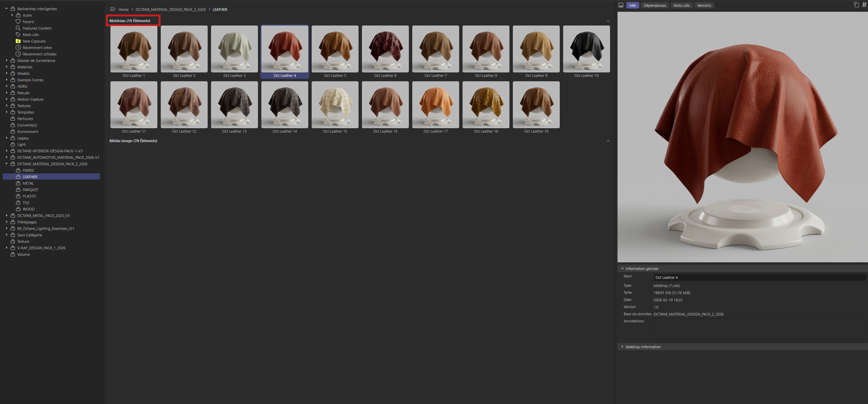Click the sidebar collapse icon beside Home
868x404 pixels.
(112, 9)
